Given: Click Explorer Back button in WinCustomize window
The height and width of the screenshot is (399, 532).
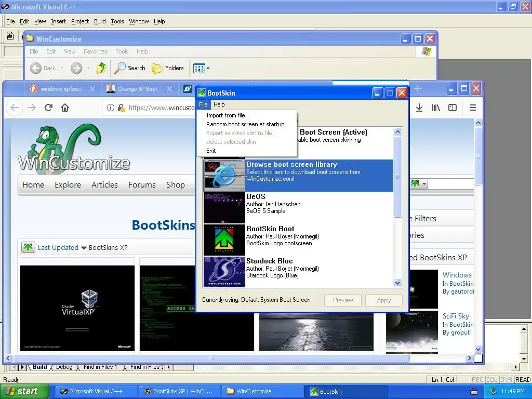Looking at the screenshot, I should pyautogui.click(x=43, y=68).
